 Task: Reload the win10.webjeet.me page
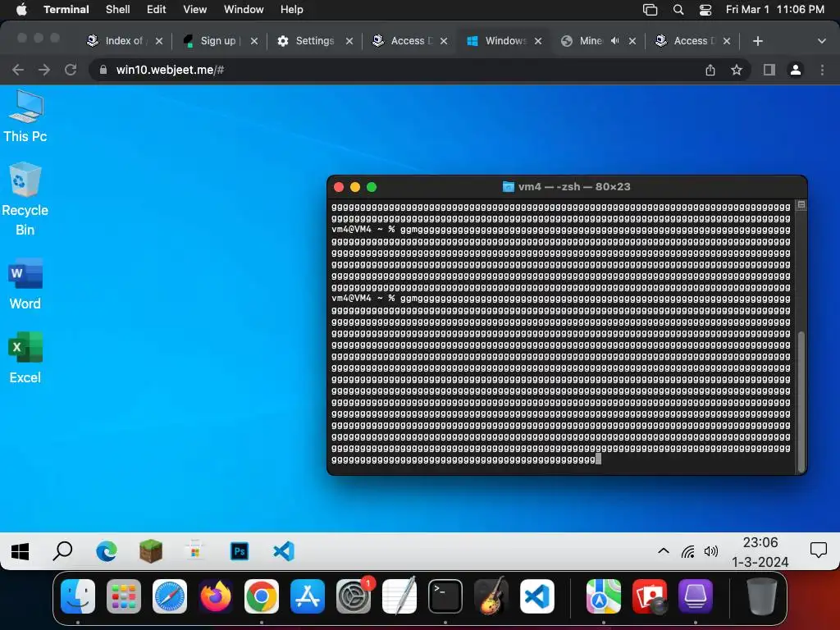[71, 70]
